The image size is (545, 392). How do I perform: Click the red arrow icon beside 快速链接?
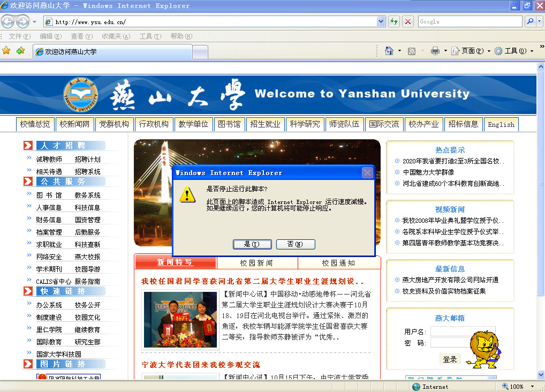point(28,291)
